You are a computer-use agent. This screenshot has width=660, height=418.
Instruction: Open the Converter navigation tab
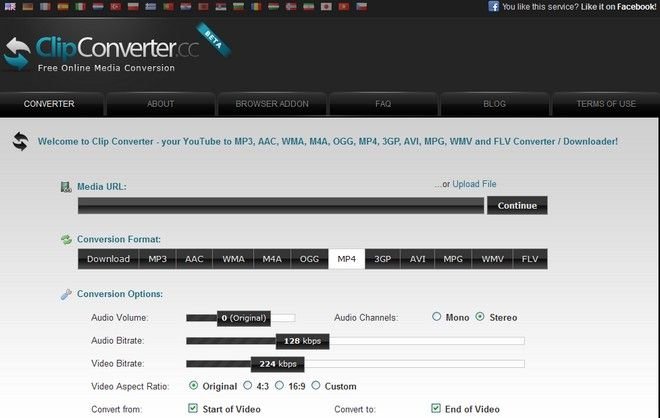tap(49, 104)
